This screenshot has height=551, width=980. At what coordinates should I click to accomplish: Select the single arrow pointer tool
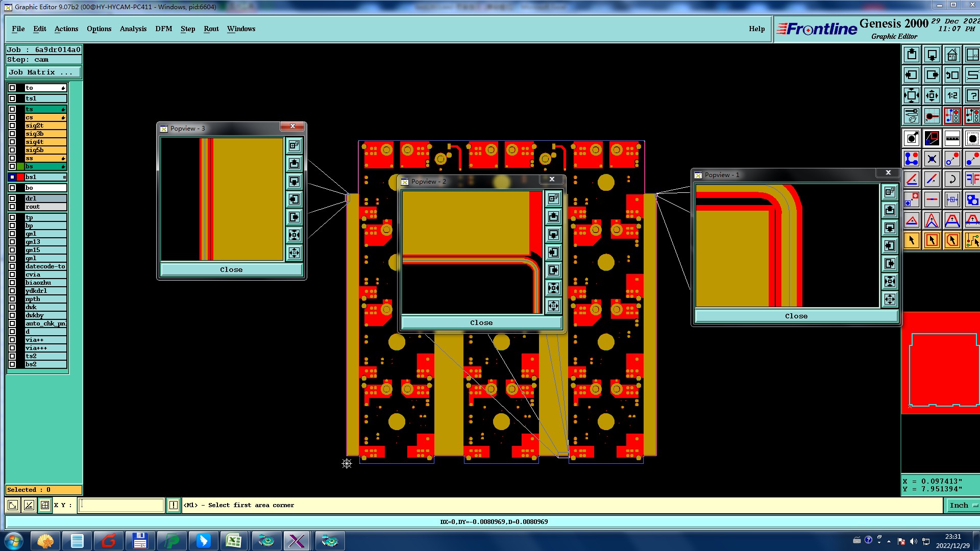[x=912, y=240]
